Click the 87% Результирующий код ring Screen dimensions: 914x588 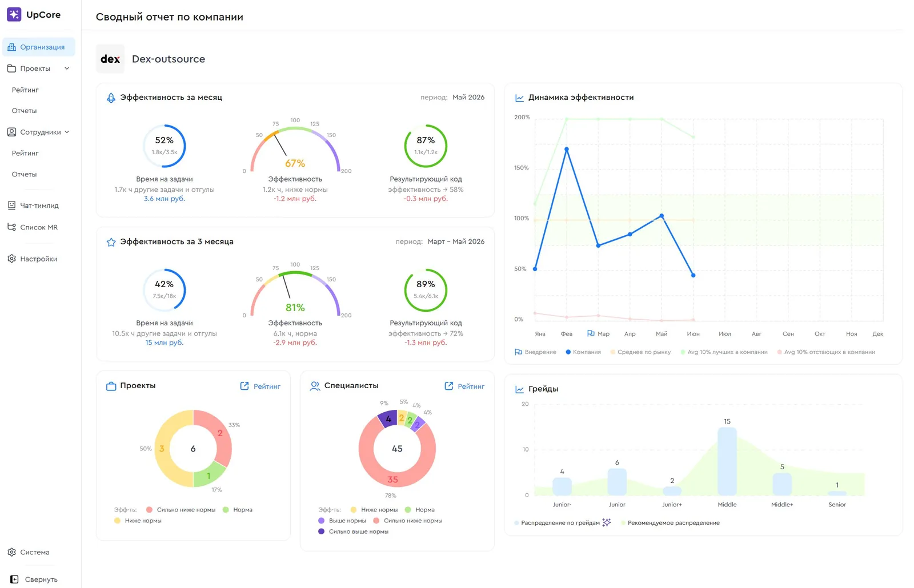(x=426, y=146)
